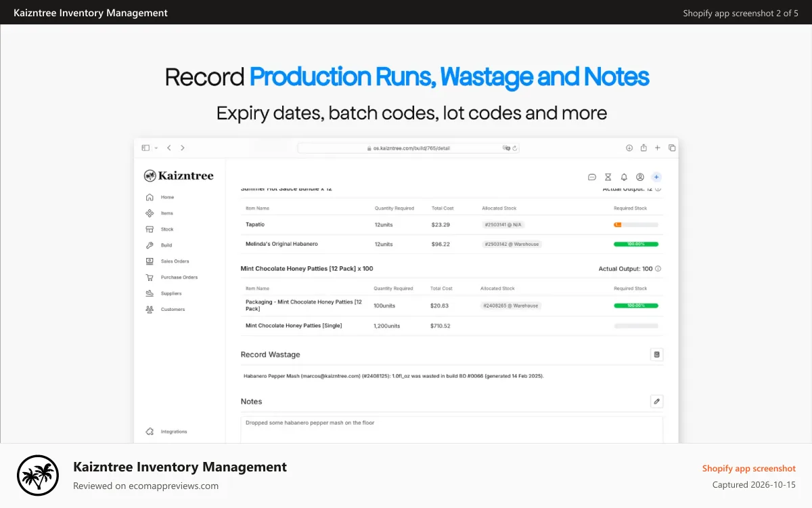Click Melinda's Original Habanero 100% stock bar
The width and height of the screenshot is (812, 508).
pyautogui.click(x=636, y=244)
